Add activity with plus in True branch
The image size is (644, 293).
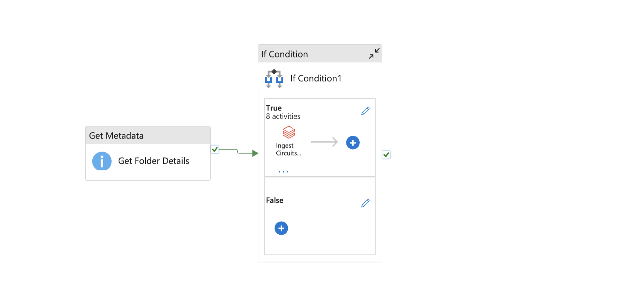click(353, 143)
